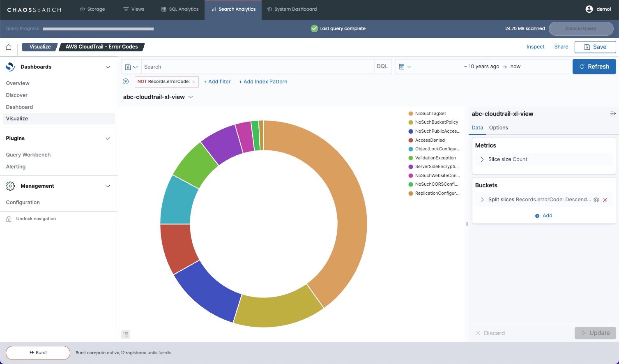Open the burst compute Details link

[165, 353]
